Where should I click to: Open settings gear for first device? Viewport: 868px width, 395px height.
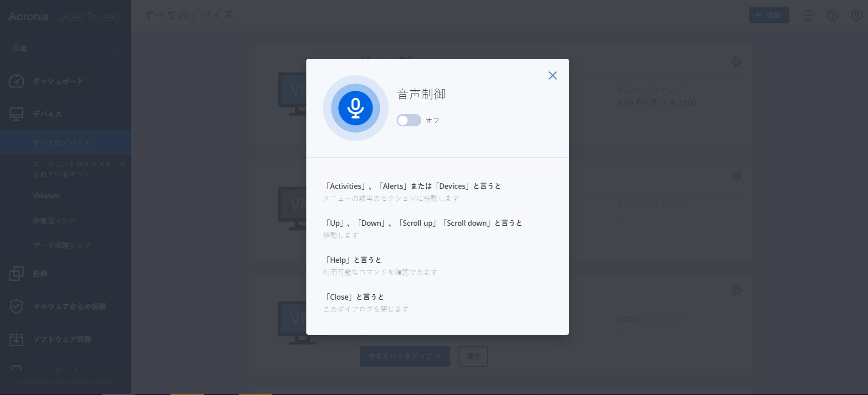[x=736, y=61]
